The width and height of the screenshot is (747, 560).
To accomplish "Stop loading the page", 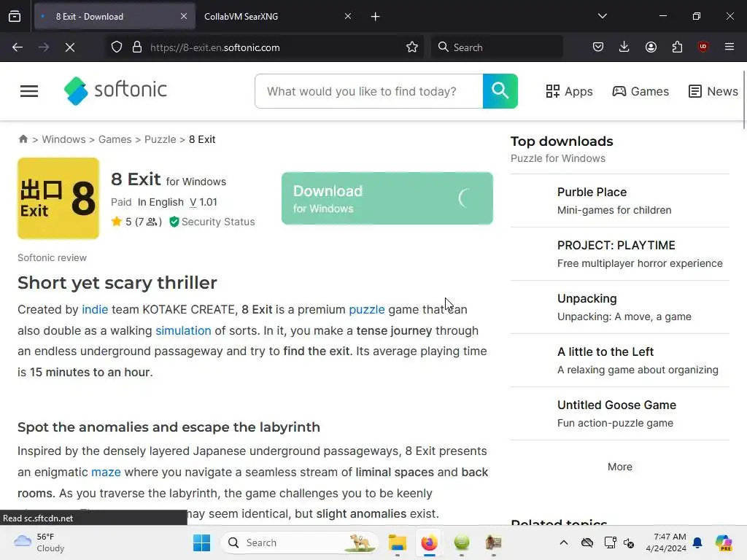I will coord(70,47).
